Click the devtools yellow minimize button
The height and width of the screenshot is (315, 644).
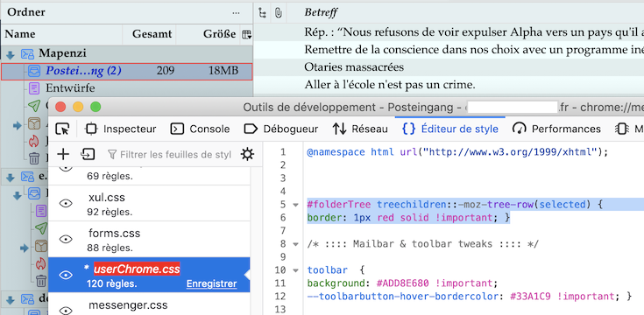[x=78, y=108]
